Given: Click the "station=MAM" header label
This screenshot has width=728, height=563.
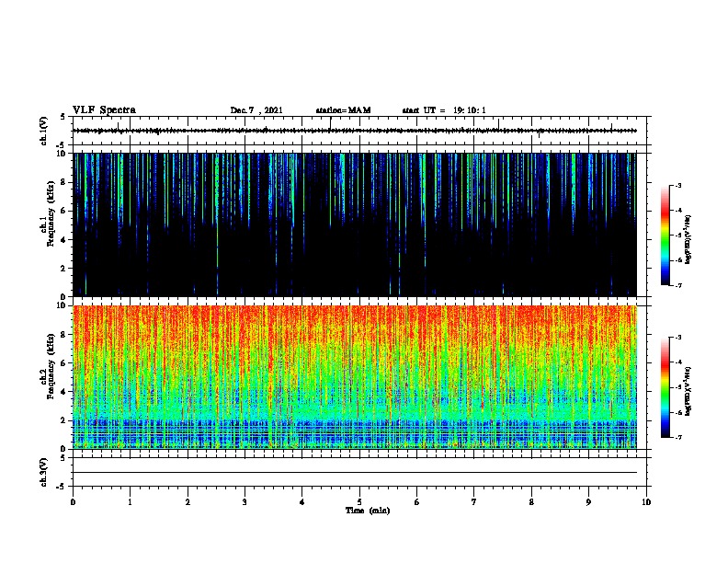Looking at the screenshot, I should pyautogui.click(x=343, y=110).
